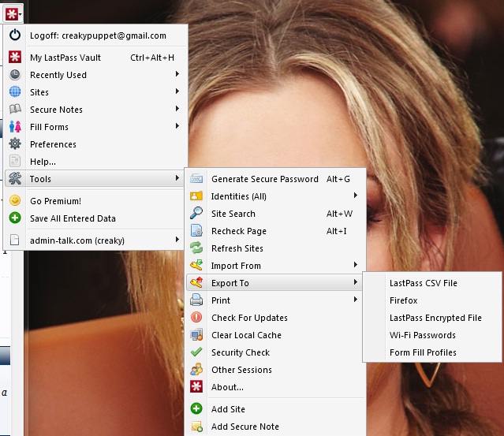
Task: Click the Add Site green plus icon
Action: click(196, 408)
